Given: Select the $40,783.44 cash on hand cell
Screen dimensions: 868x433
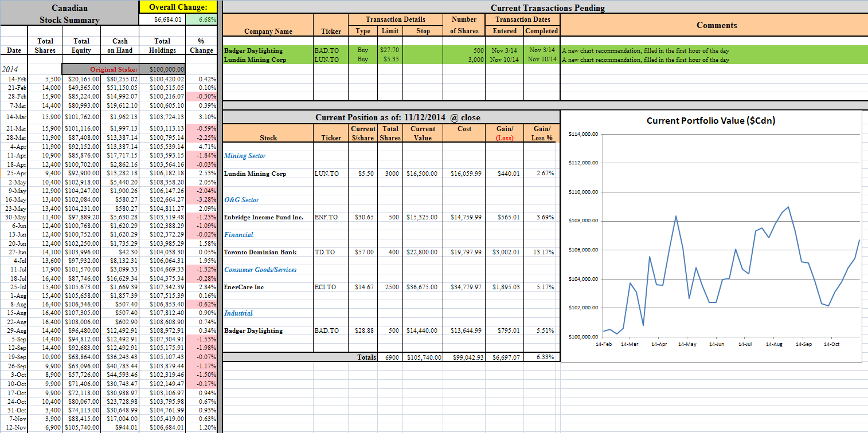Looking at the screenshot, I should (x=120, y=365).
